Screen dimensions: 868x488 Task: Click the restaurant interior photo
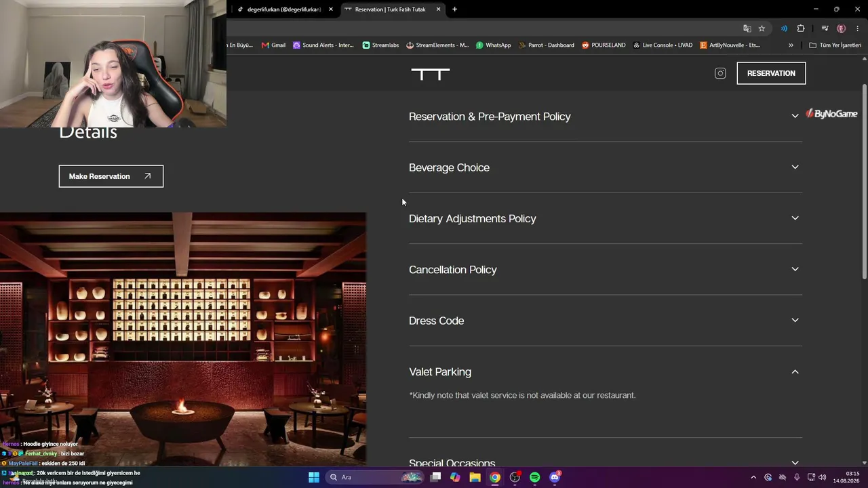pos(183,339)
